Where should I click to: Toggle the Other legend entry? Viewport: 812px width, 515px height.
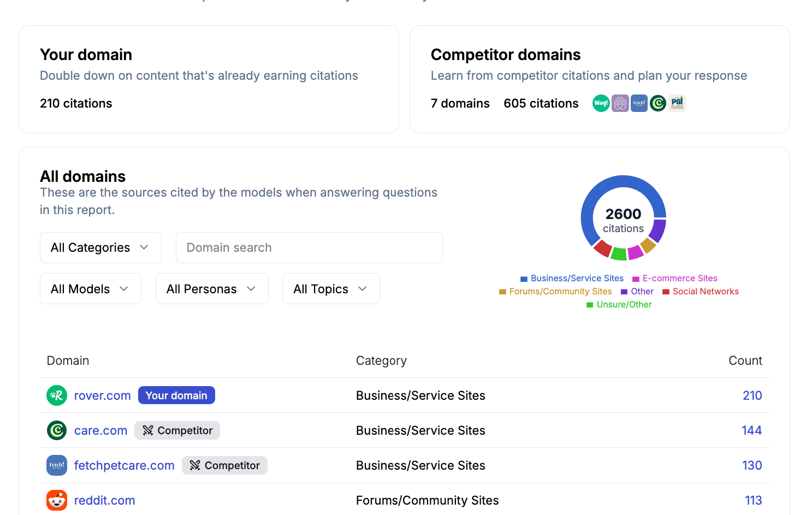point(637,291)
